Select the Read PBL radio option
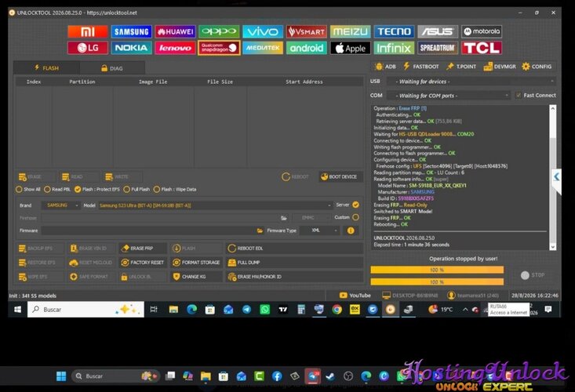The height and width of the screenshot is (392, 575). [56, 190]
